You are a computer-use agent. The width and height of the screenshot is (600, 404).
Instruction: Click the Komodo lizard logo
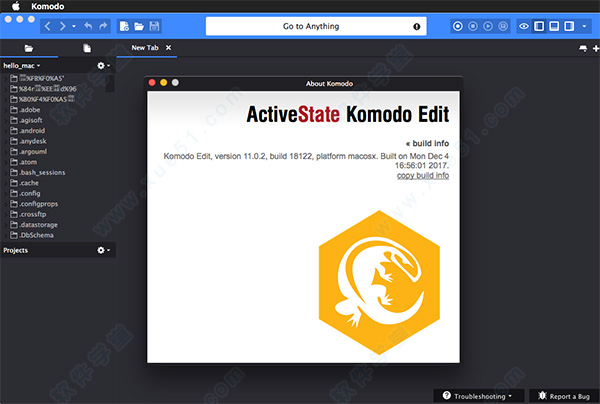(x=379, y=282)
